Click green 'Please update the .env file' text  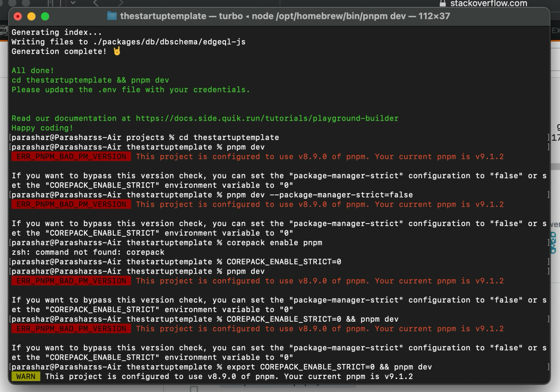coord(131,90)
